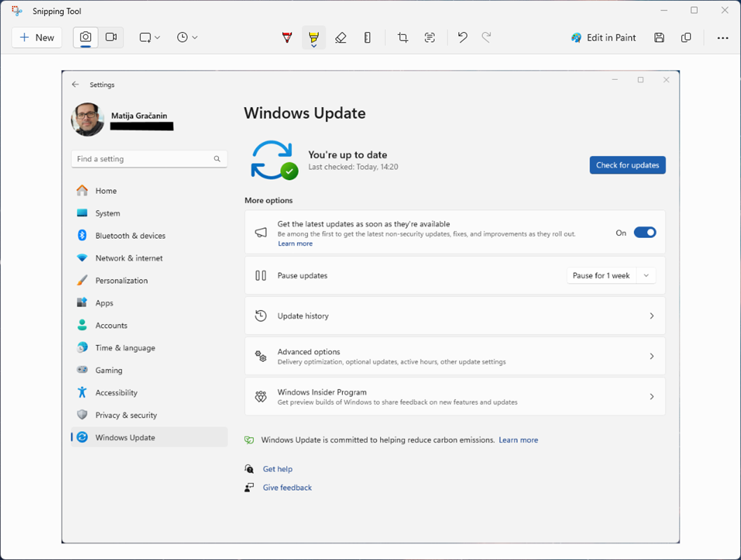The width and height of the screenshot is (741, 560).
Task: Open Advanced options chevron
Action: tap(651, 356)
